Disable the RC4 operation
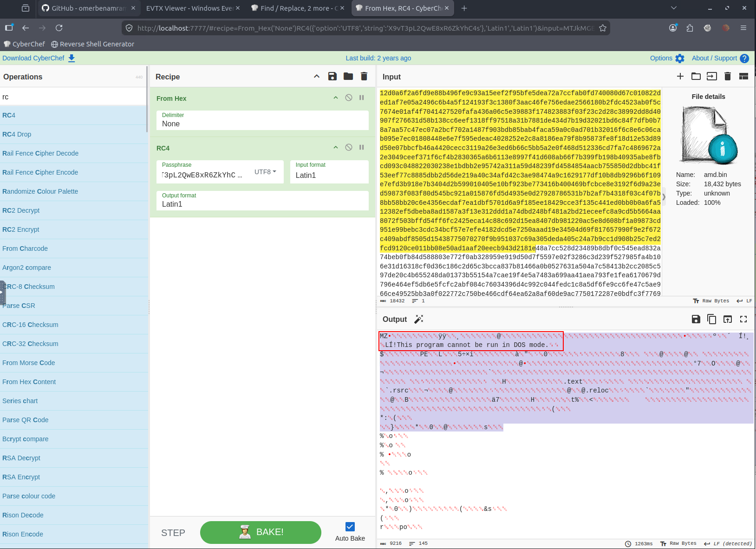Screen dimensions: 756x549 pyautogui.click(x=349, y=147)
